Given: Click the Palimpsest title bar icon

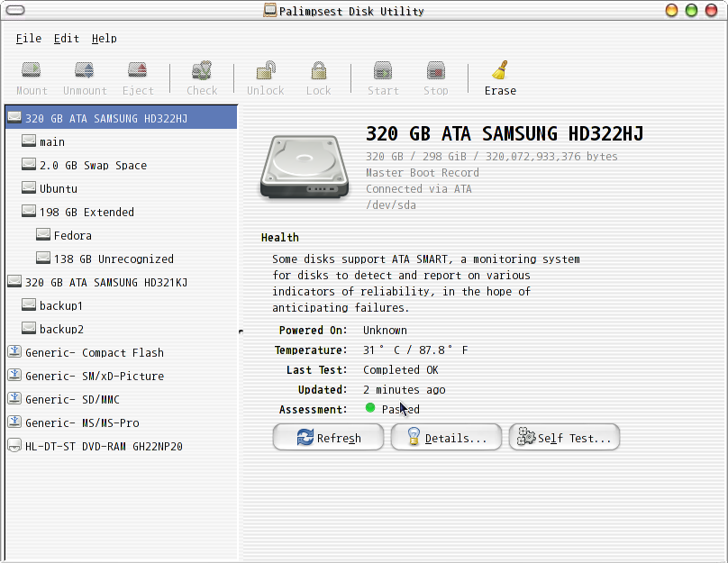Looking at the screenshot, I should tap(269, 10).
